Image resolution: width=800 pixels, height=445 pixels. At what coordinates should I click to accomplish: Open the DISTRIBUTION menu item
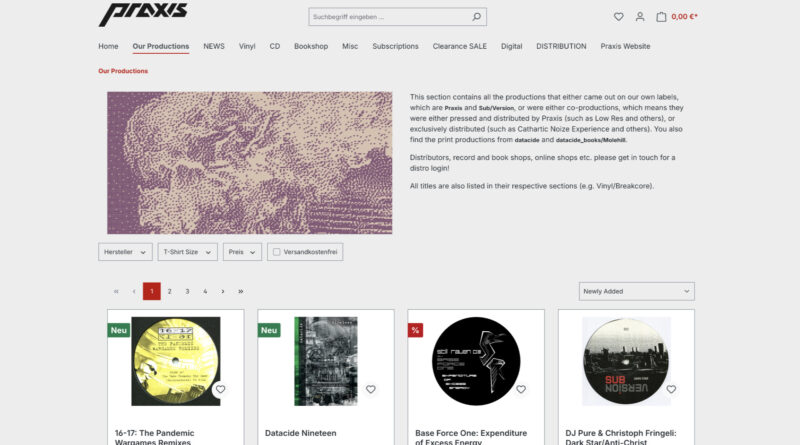pos(561,46)
